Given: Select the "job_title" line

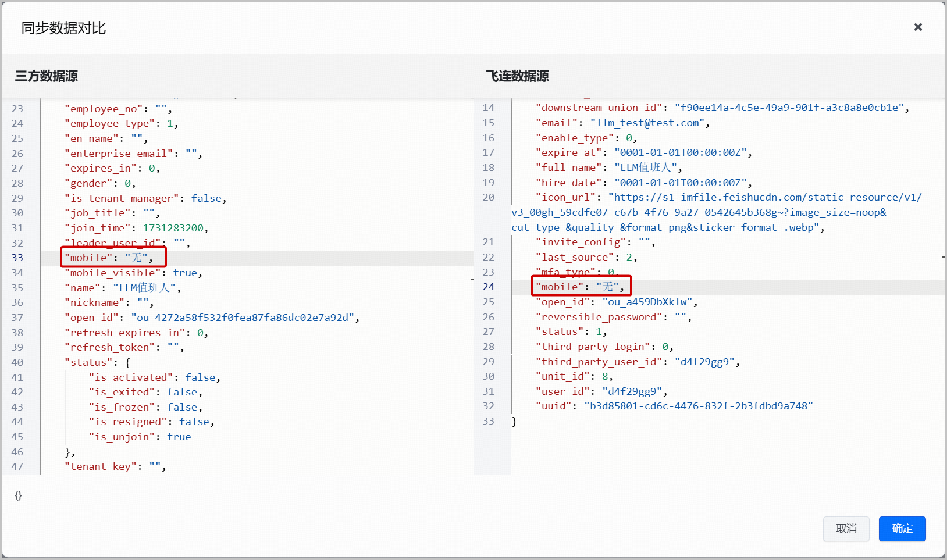Looking at the screenshot, I should pyautogui.click(x=112, y=213).
